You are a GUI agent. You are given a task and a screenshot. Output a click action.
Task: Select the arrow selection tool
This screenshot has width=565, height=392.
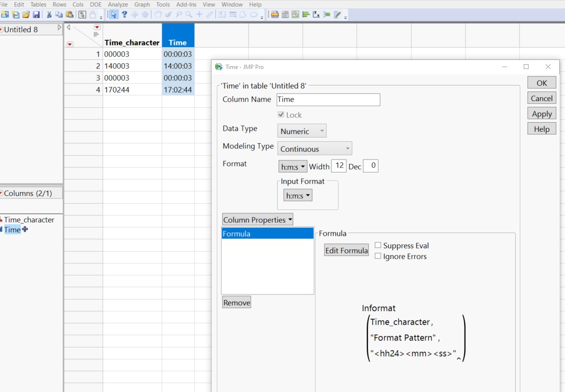point(114,14)
